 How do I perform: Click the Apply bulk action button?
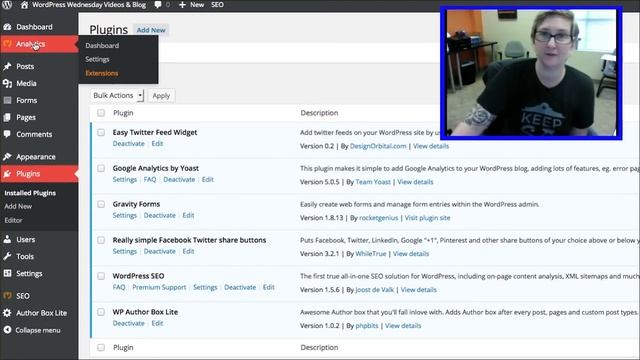click(x=161, y=96)
